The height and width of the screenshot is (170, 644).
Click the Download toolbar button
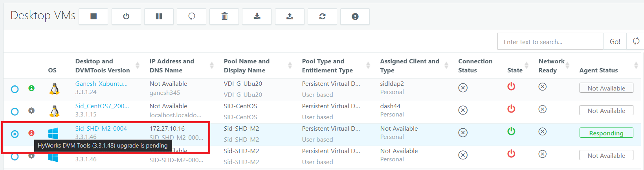pos(257,17)
